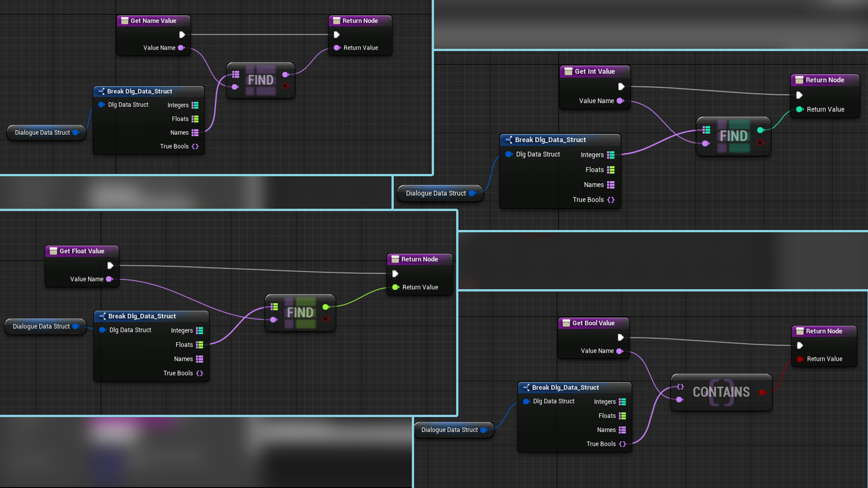Click True Bools set pin under Get Float Value
Image resolution: width=868 pixels, height=488 pixels.
point(199,374)
